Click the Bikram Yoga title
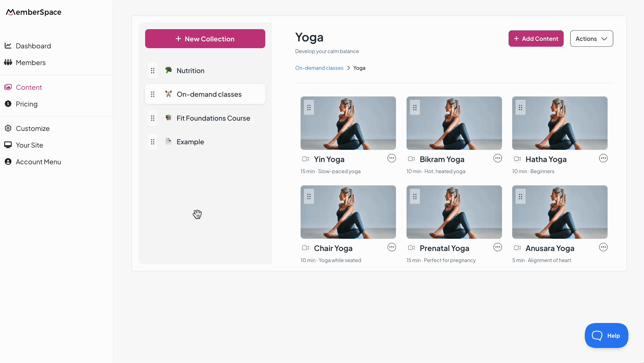 click(x=442, y=160)
